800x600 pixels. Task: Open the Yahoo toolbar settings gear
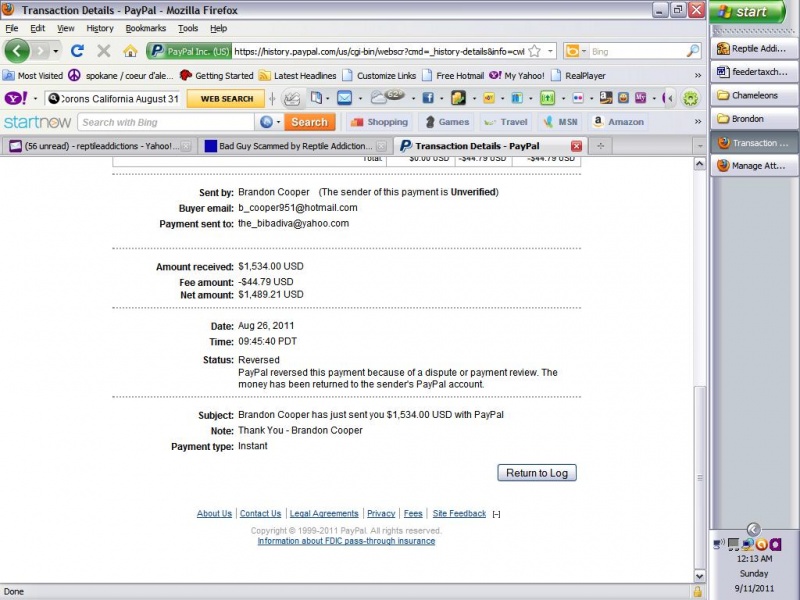coord(690,98)
